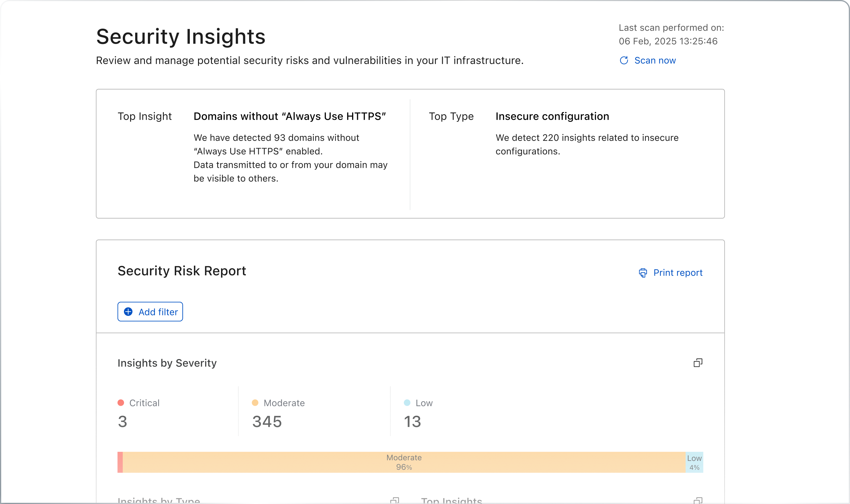Click the Critical count of 3
The width and height of the screenshot is (850, 504).
pyautogui.click(x=122, y=422)
